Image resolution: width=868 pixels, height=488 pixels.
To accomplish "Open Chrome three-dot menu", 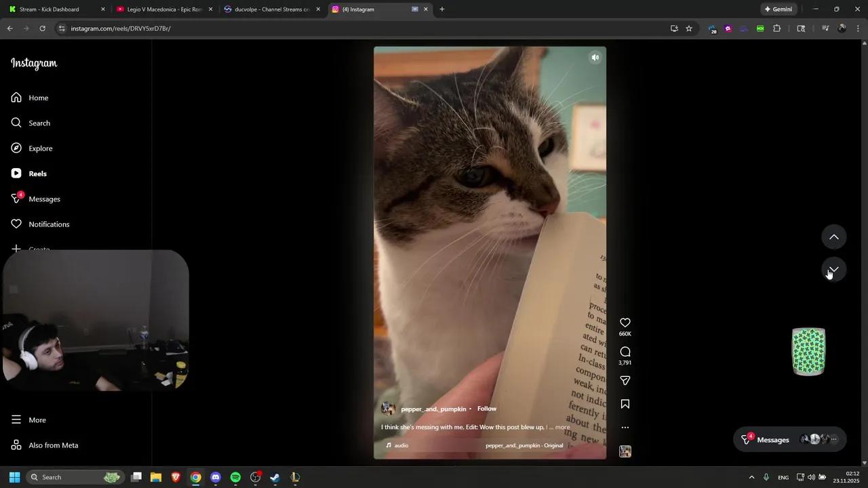I will click(858, 28).
